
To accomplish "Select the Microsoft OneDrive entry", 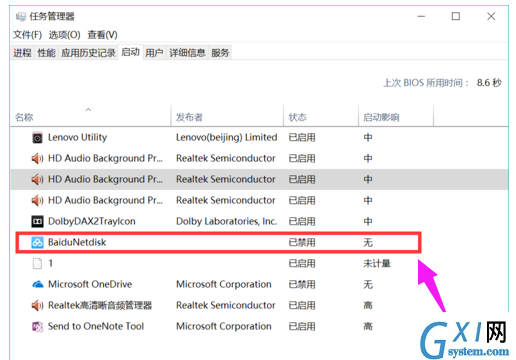I will coord(259,284).
